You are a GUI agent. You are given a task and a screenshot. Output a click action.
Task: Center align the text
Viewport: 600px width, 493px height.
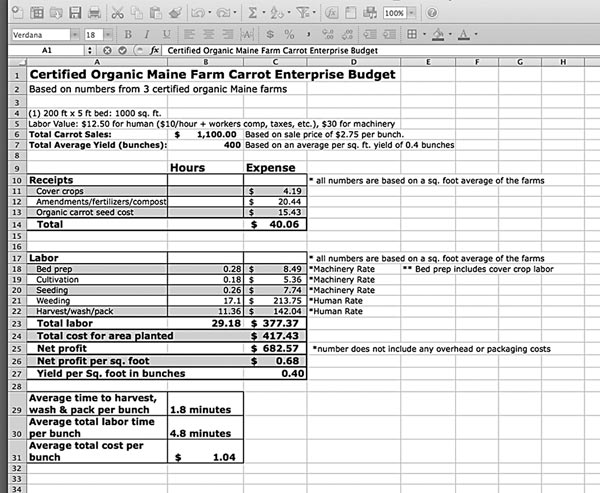click(208, 34)
